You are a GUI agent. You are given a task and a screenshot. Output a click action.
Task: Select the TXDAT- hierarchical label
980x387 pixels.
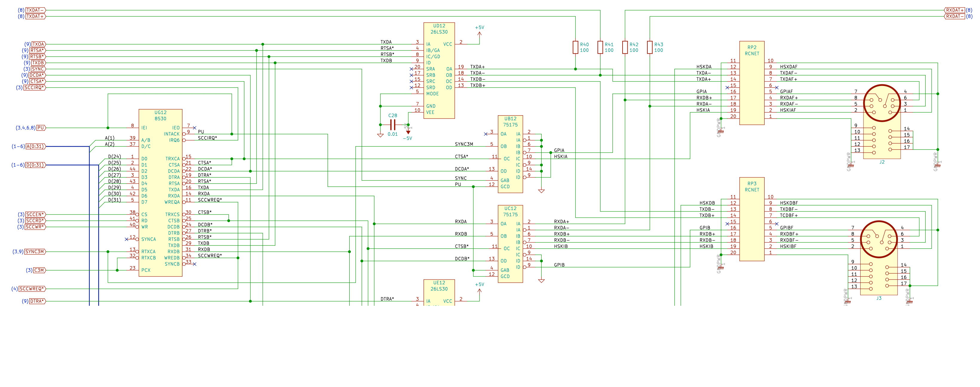pos(36,10)
